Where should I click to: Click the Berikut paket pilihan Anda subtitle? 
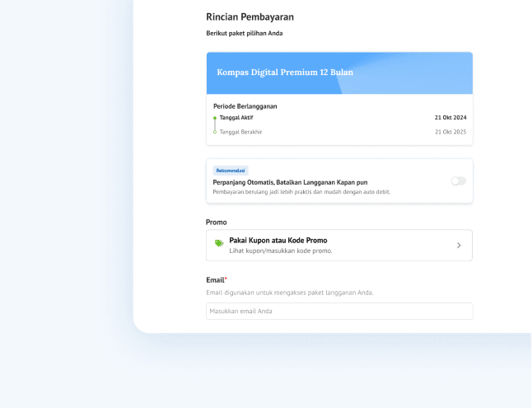(x=245, y=33)
